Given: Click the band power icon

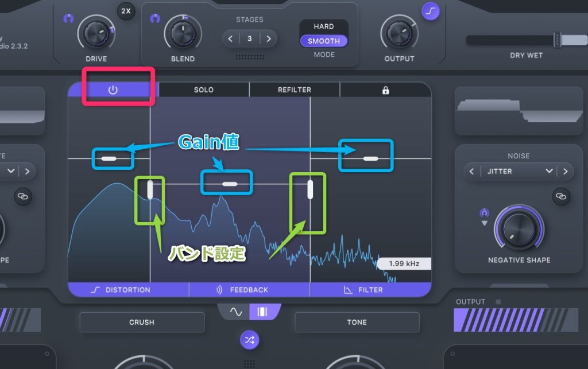Looking at the screenshot, I should [x=113, y=90].
